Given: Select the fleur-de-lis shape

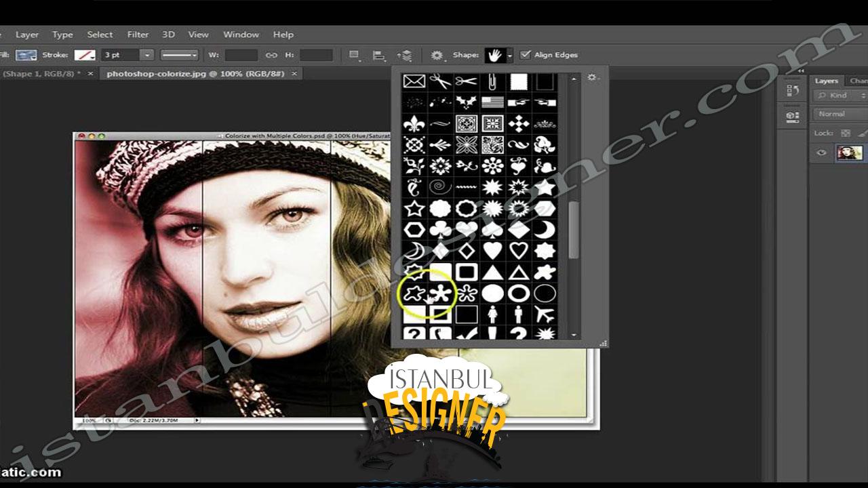Looking at the screenshot, I should coord(414,123).
